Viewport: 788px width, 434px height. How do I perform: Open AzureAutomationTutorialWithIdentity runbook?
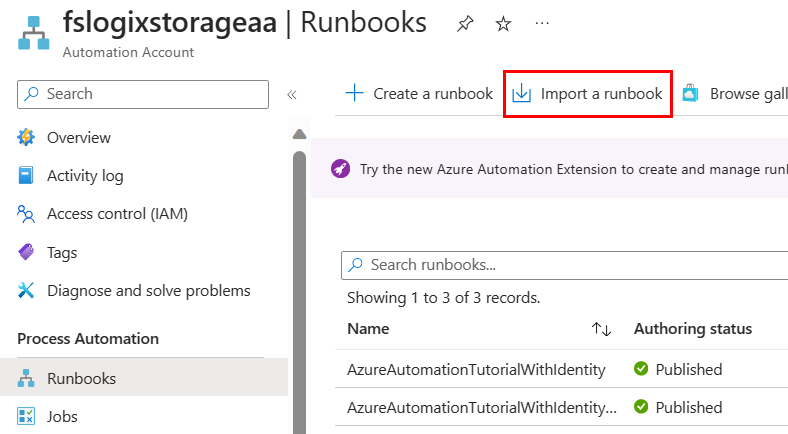(x=476, y=369)
